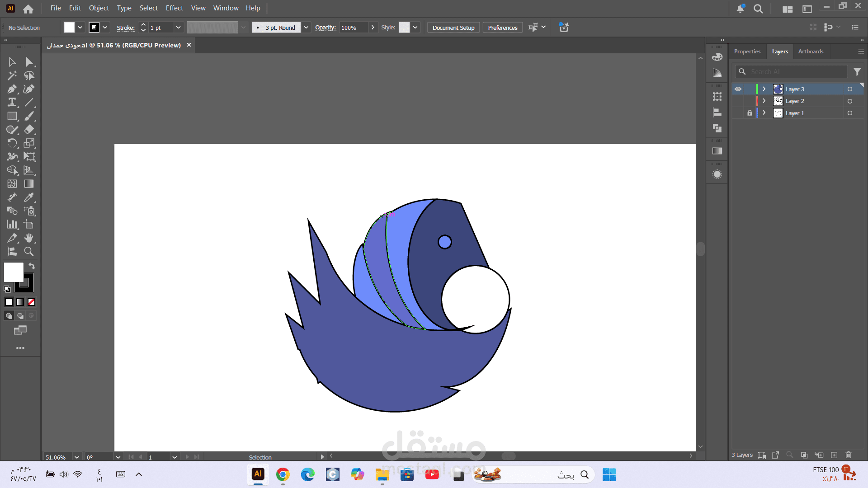
Task: Select the Zoom tool
Action: point(29,252)
